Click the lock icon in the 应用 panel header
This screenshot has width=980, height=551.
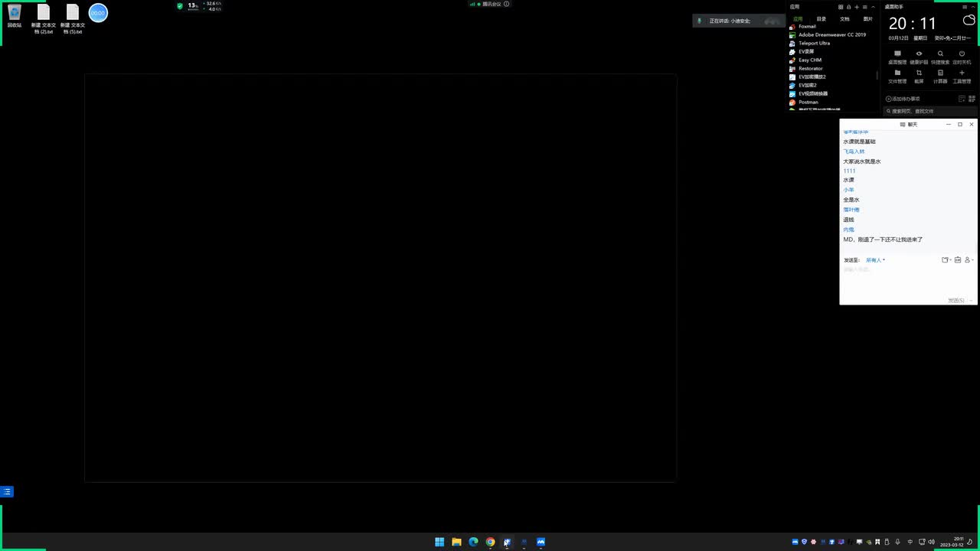coord(849,7)
